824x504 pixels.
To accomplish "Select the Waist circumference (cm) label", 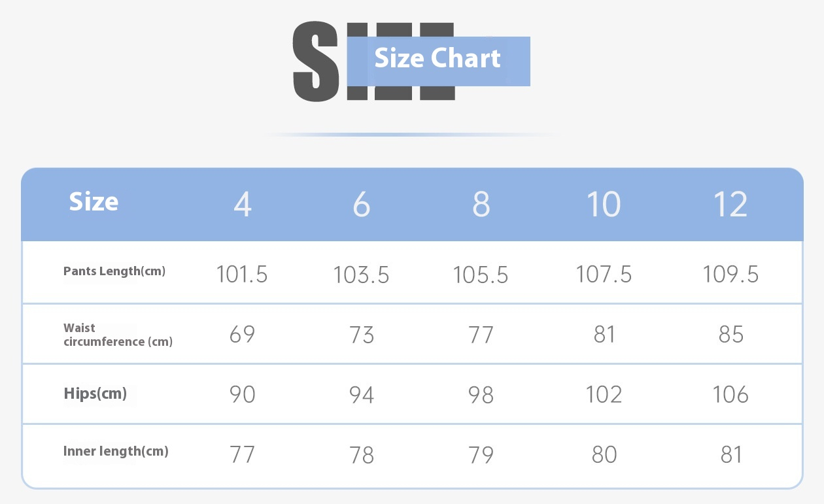I will click(x=118, y=335).
